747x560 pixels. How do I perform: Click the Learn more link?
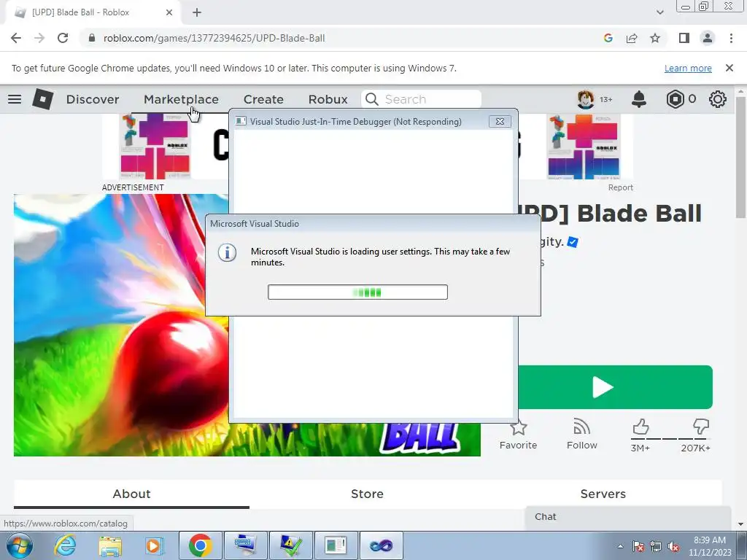pyautogui.click(x=688, y=68)
